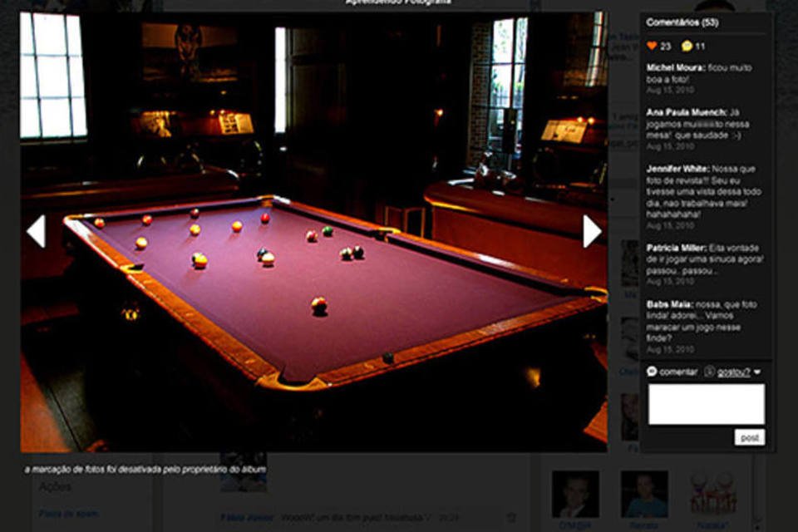798x532 pixels.
Task: Submit the comment with post button
Action: click(x=750, y=437)
